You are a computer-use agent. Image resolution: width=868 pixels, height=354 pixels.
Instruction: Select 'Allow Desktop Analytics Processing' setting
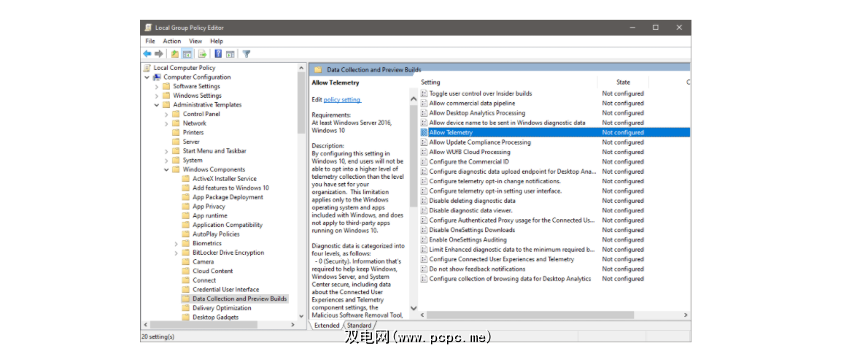[477, 113]
